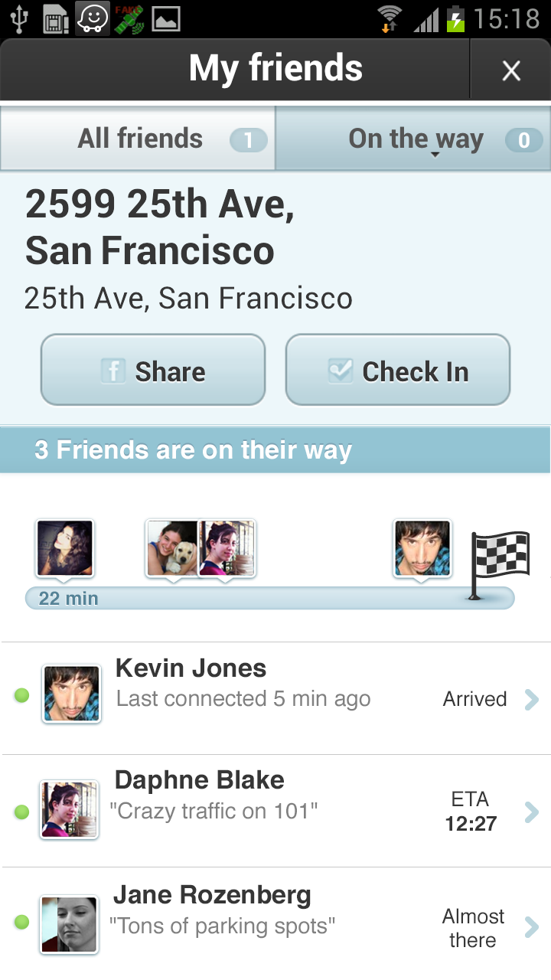Image resolution: width=551 pixels, height=980 pixels.
Task: Open the On the way tab
Action: pos(414,139)
